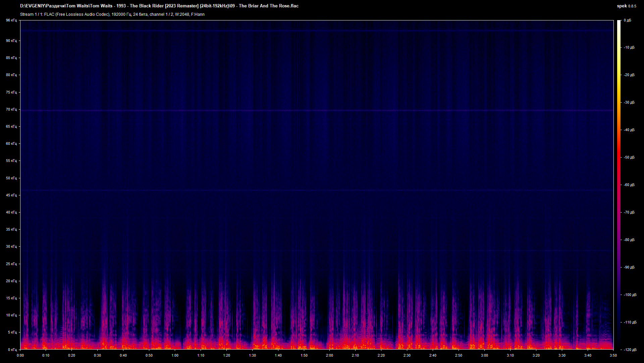Click the 2:00 time axis label

(330, 356)
